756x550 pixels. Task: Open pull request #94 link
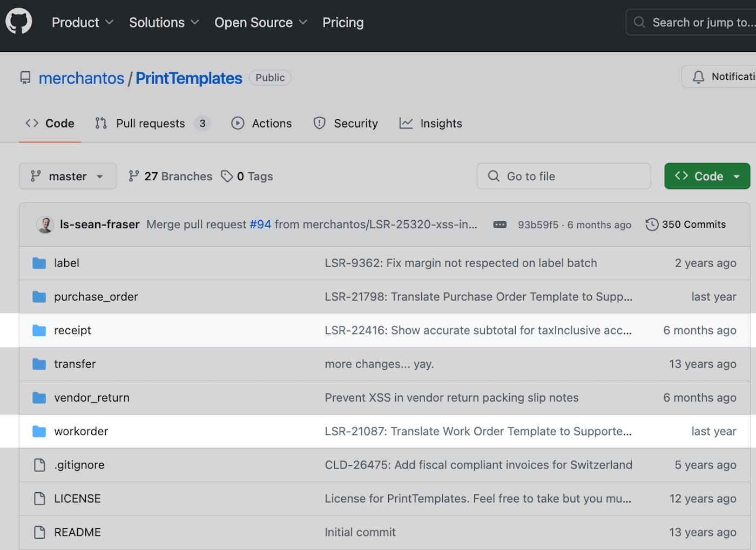[260, 225]
